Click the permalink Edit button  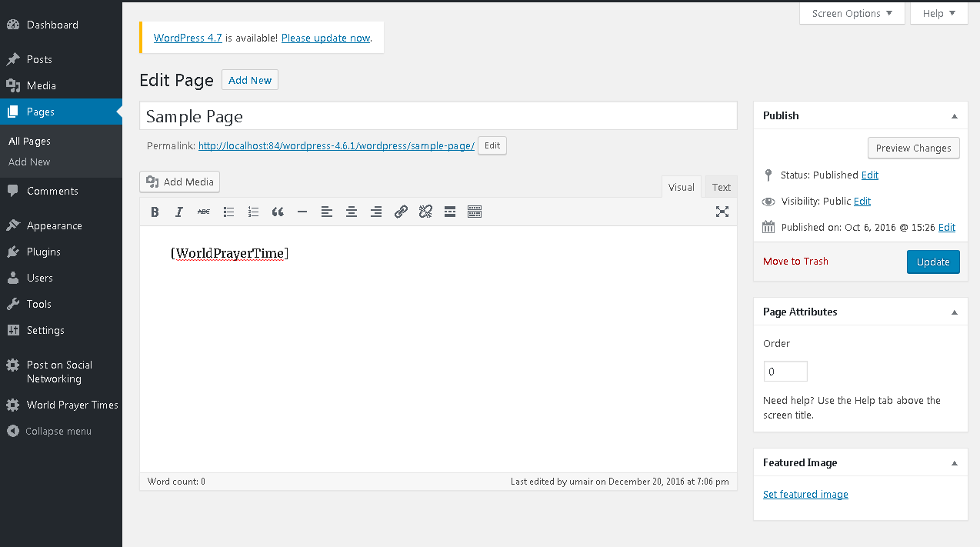pyautogui.click(x=492, y=145)
